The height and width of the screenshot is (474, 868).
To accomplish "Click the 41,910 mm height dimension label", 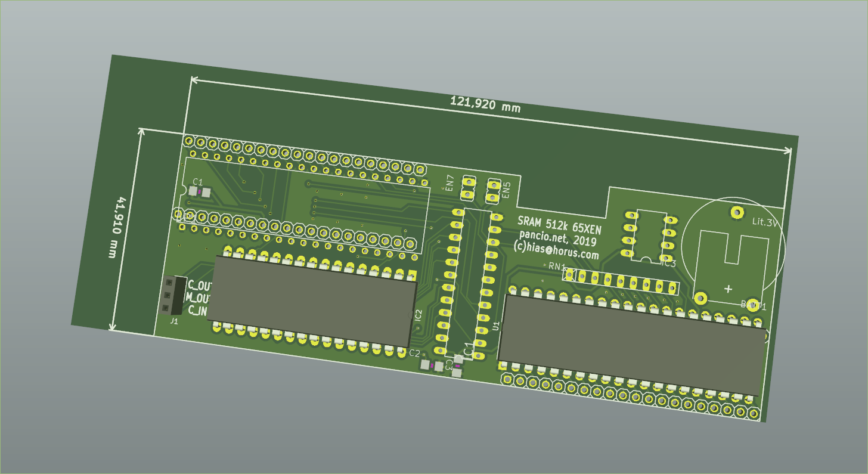I will point(117,227).
